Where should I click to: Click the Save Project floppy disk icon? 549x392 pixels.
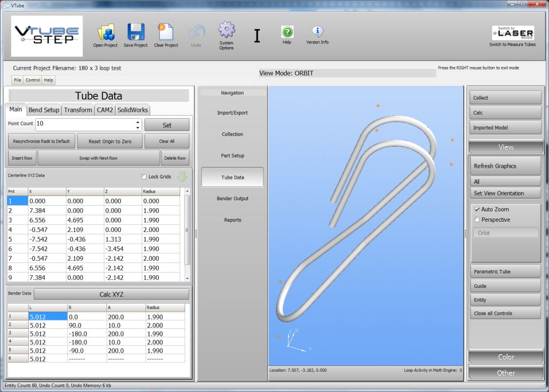[136, 32]
